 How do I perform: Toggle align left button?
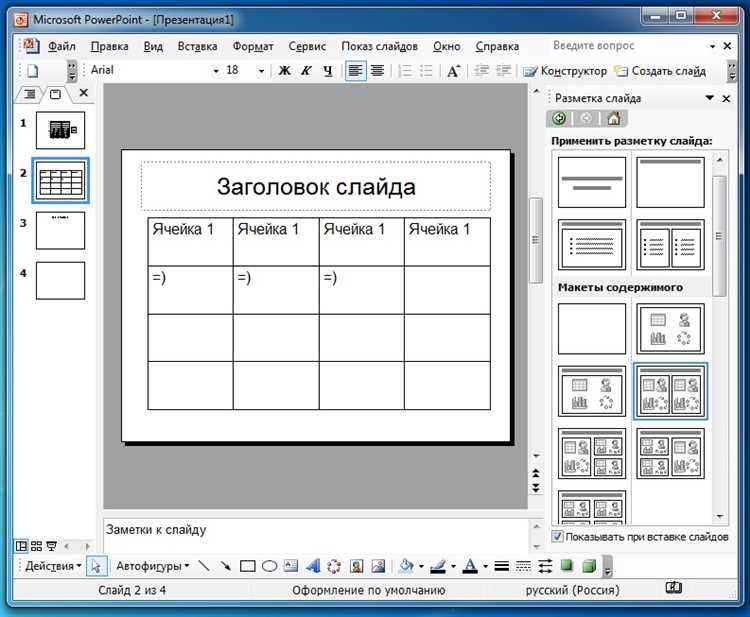click(355, 71)
